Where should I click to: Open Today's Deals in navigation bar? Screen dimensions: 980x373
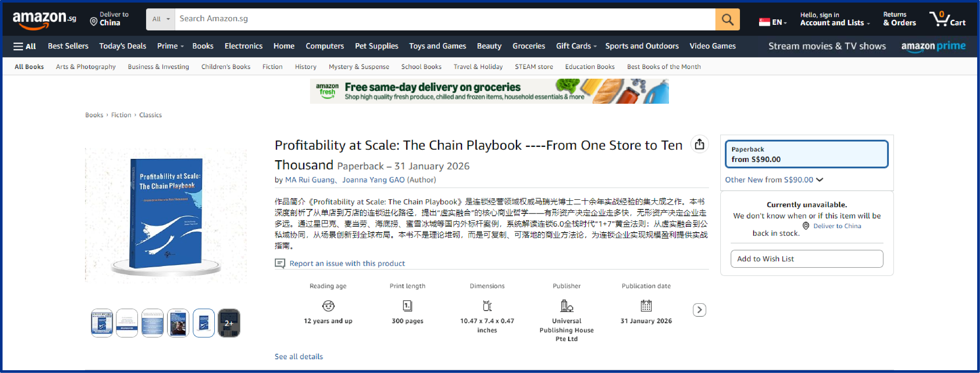click(x=123, y=46)
